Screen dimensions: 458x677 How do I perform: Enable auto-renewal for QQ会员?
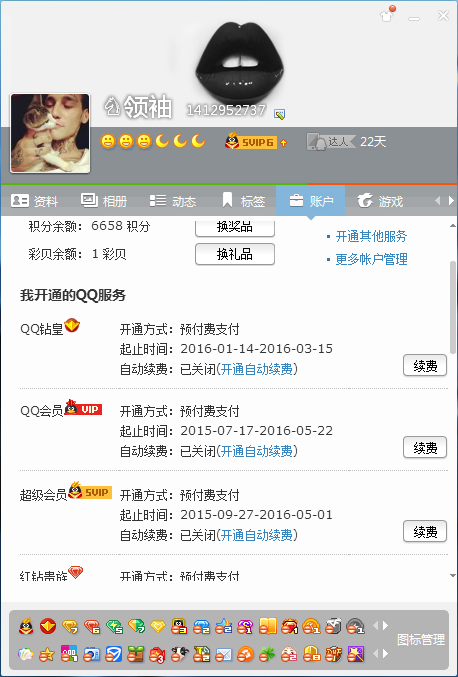coord(256,451)
